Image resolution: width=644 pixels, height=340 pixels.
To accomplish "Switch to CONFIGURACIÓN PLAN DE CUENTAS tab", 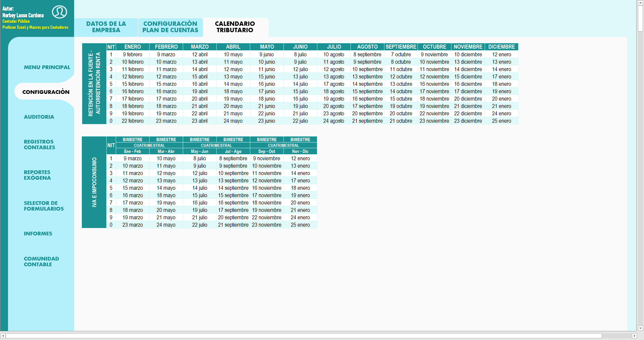I will coord(170,27).
